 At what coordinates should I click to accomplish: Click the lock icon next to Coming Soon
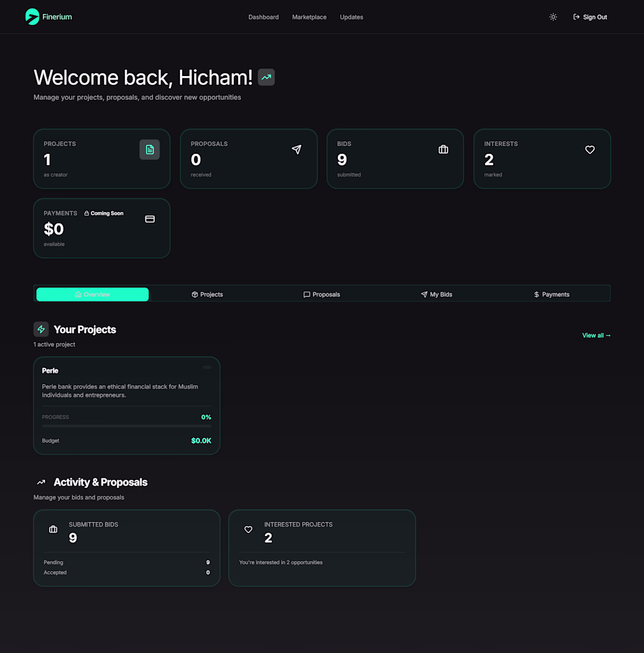pyautogui.click(x=87, y=213)
